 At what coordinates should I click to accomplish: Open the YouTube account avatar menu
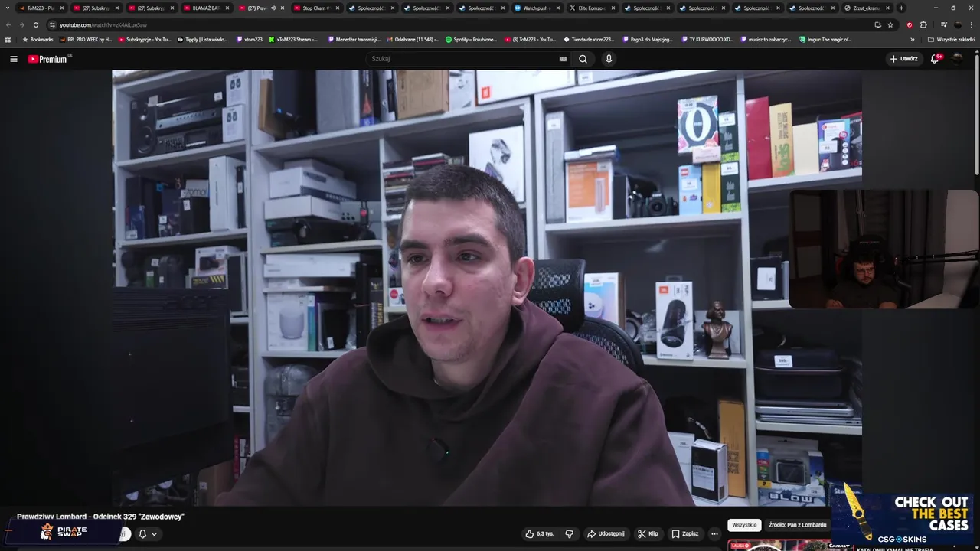click(x=959, y=59)
